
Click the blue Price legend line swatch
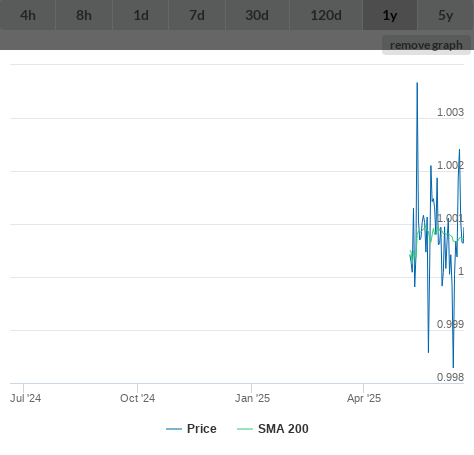[x=174, y=429]
